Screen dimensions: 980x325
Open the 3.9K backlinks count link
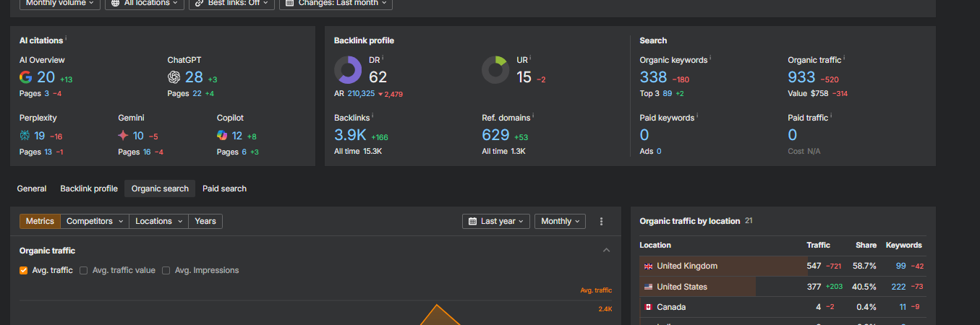tap(350, 135)
